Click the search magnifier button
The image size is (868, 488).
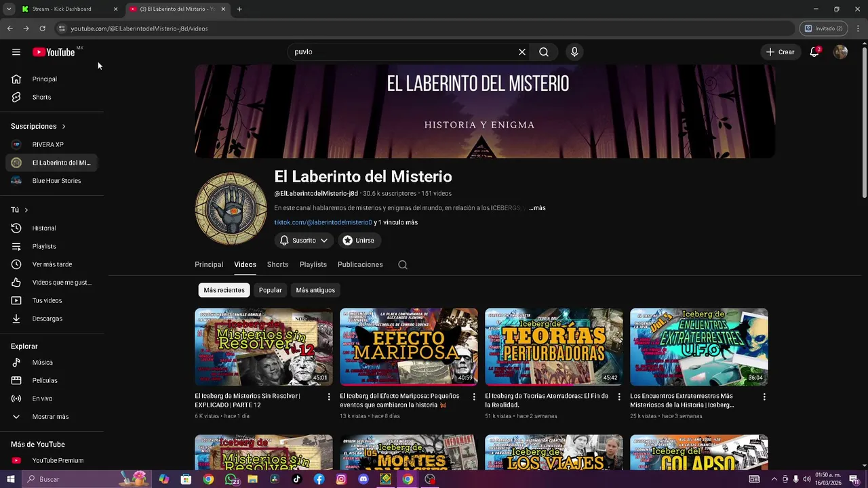pyautogui.click(x=544, y=52)
